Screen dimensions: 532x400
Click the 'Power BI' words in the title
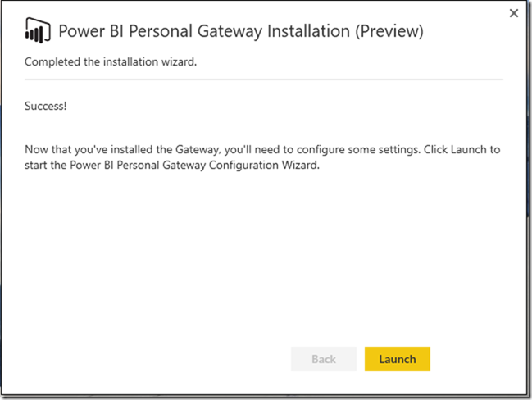[x=91, y=31]
